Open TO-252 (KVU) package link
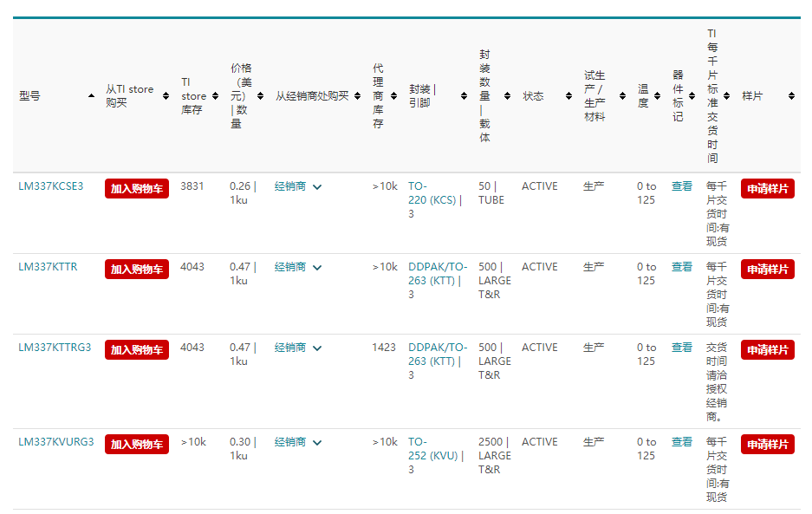Image resolution: width=812 pixels, height=514 pixels. point(433,449)
